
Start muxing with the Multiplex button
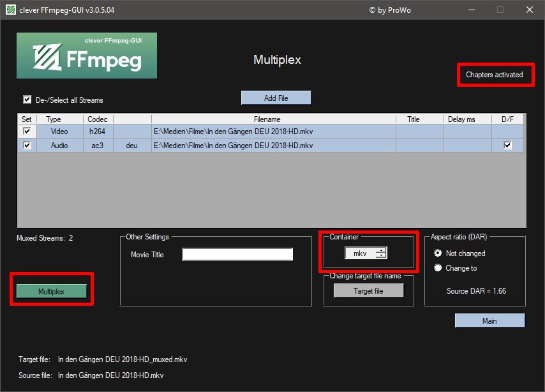52,291
